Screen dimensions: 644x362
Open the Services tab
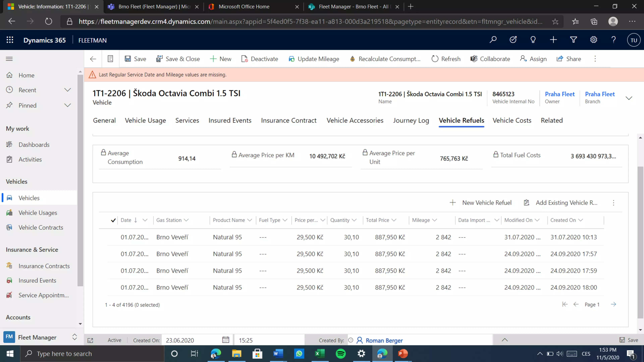(x=187, y=120)
